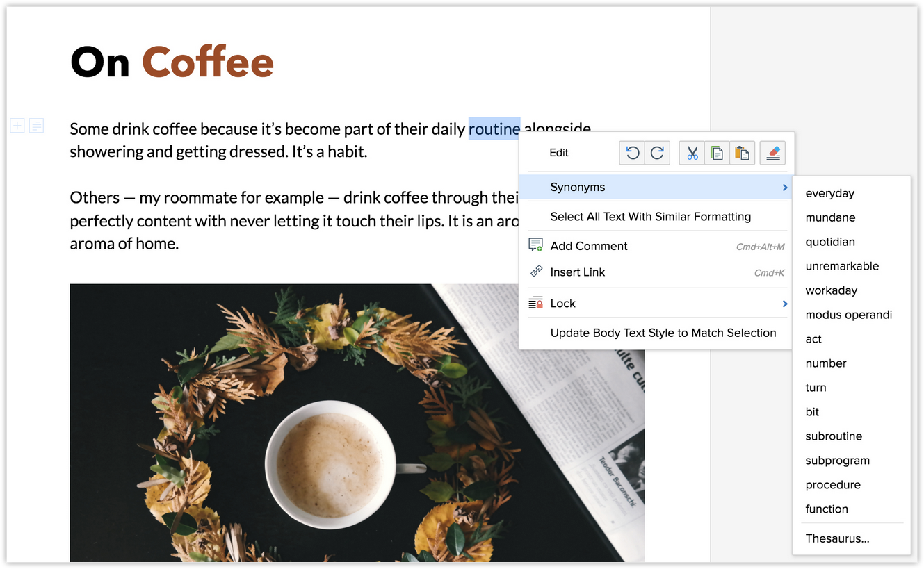Click the Copy icon in context menu
The image size is (924, 569).
[717, 153]
